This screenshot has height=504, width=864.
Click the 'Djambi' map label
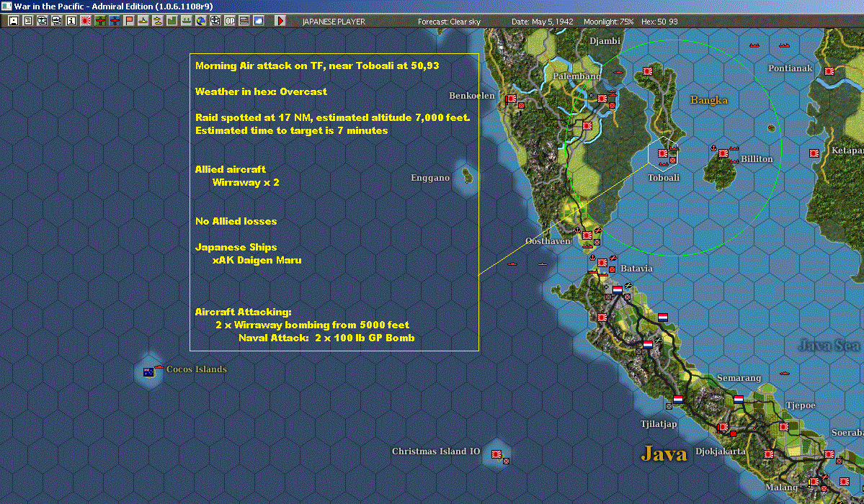point(605,41)
